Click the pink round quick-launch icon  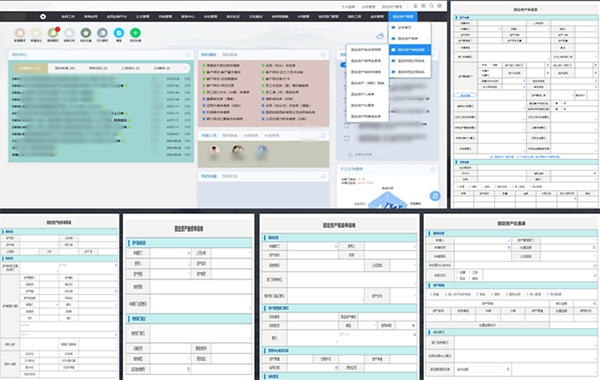[x=20, y=33]
